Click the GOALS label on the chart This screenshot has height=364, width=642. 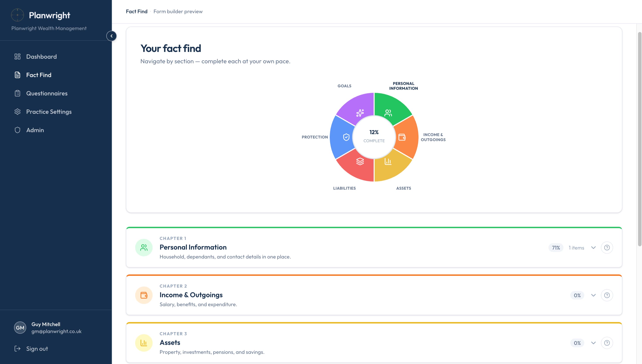tap(344, 86)
